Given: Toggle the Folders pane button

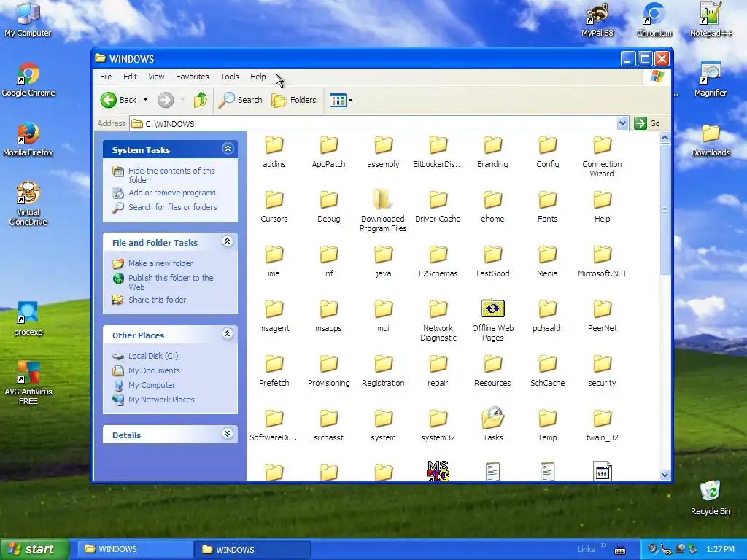Looking at the screenshot, I should (x=294, y=100).
